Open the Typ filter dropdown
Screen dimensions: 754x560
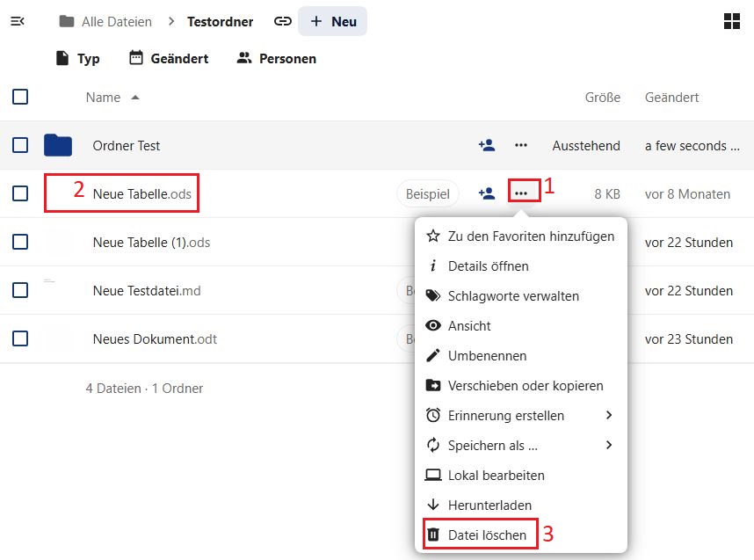tap(77, 59)
